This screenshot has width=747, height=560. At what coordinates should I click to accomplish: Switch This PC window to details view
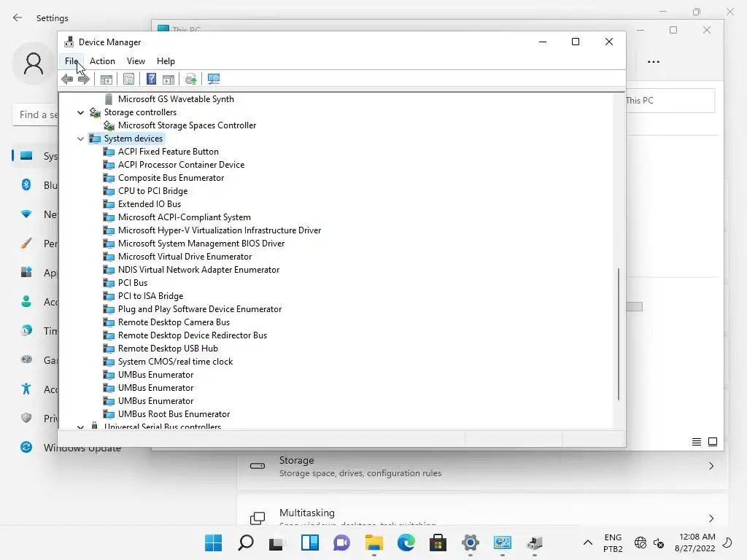pyautogui.click(x=696, y=442)
